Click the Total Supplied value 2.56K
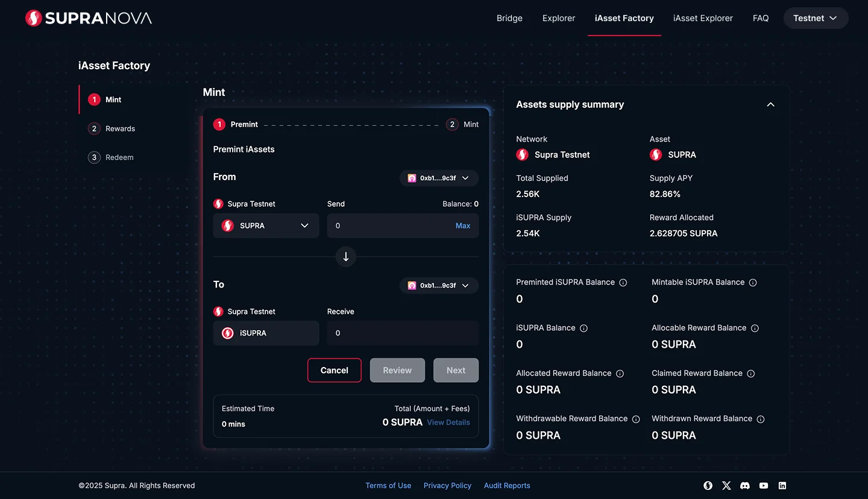Viewport: 868px width, 499px height. pyautogui.click(x=528, y=194)
